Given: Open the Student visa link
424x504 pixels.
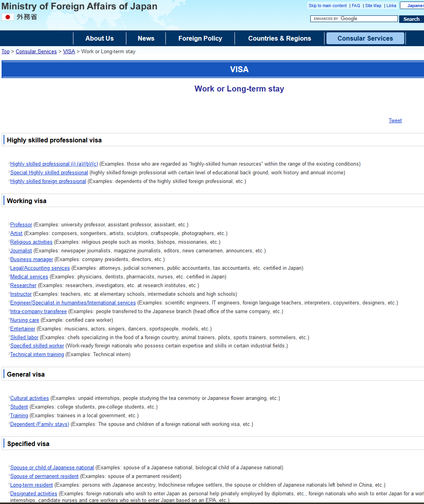Looking at the screenshot, I should point(19,407).
